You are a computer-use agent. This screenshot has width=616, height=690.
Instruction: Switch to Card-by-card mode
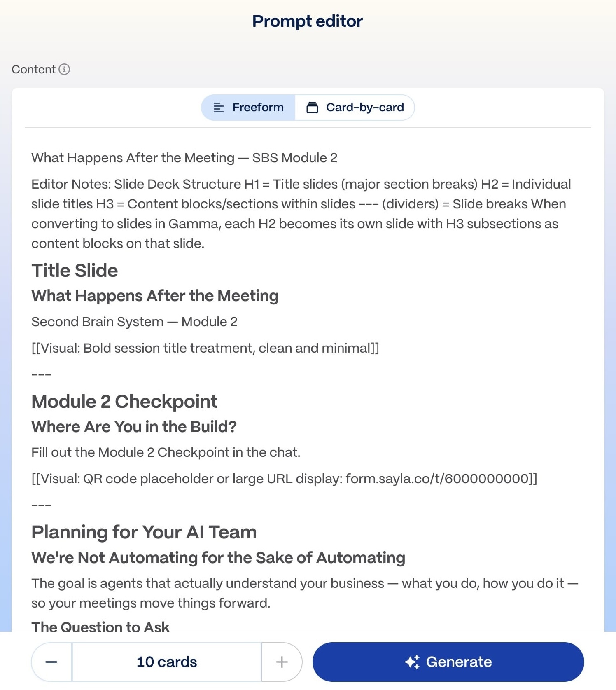(355, 108)
